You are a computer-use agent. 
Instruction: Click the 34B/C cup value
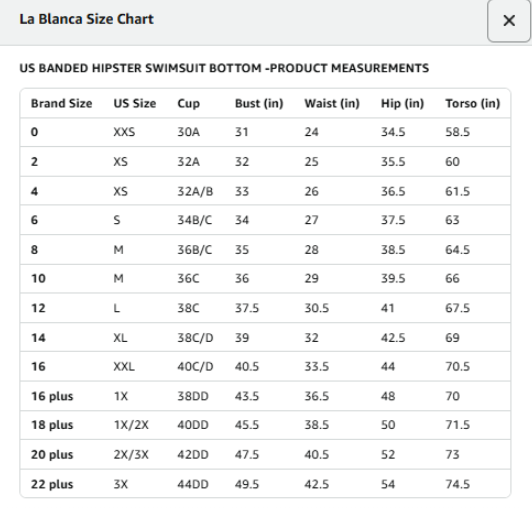[x=195, y=220]
